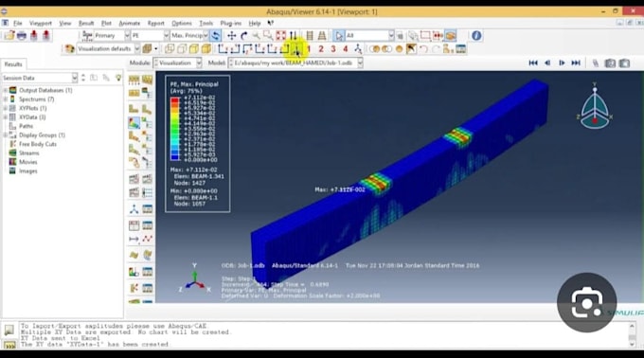This screenshot has height=358, width=644.
Task: Click the Open file folder icon
Action: pyautogui.click(x=9, y=36)
